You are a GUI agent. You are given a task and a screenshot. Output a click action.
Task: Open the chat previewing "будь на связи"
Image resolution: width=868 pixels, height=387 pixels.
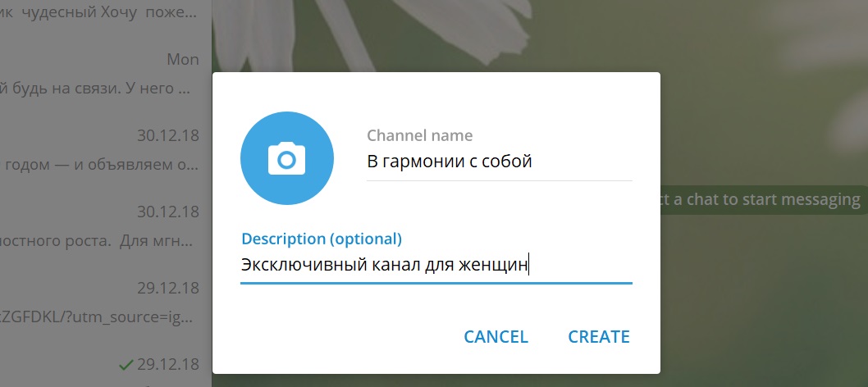[x=98, y=88]
